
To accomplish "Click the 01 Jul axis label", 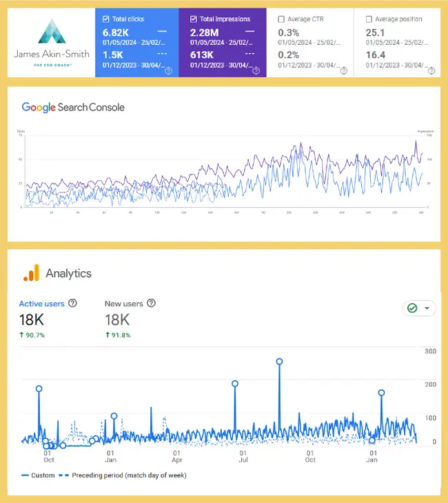I will point(243,457).
